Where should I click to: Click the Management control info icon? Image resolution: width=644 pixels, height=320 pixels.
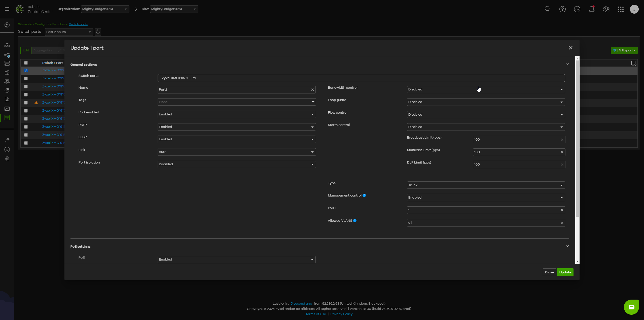(364, 196)
